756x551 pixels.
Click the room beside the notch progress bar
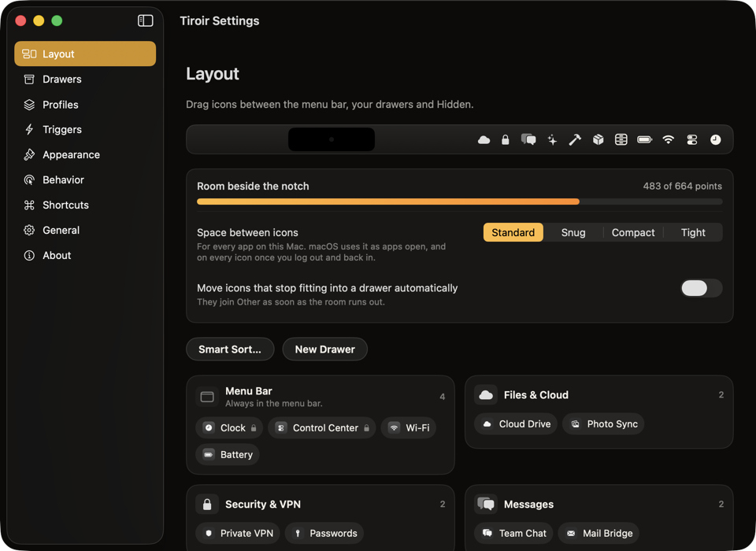[x=459, y=202]
